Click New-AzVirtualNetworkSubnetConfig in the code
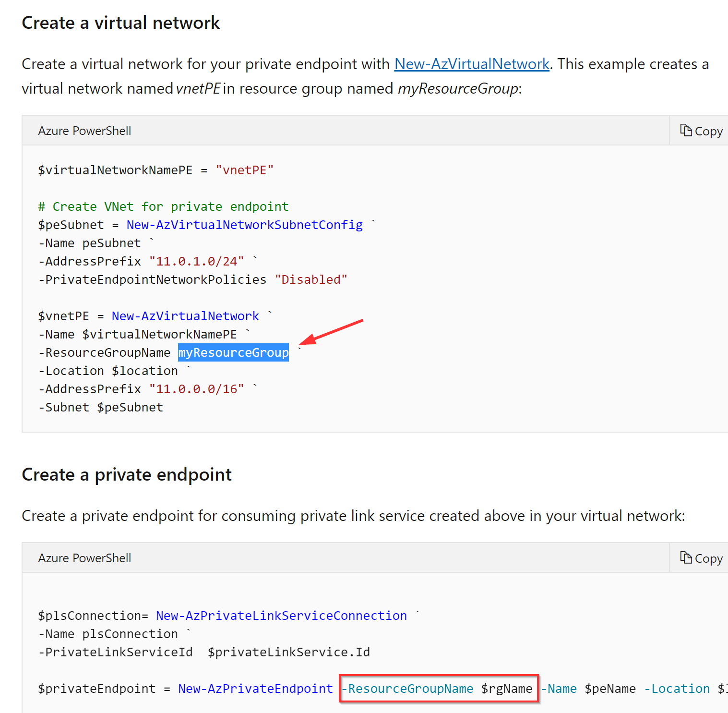The image size is (728, 713). [x=245, y=225]
